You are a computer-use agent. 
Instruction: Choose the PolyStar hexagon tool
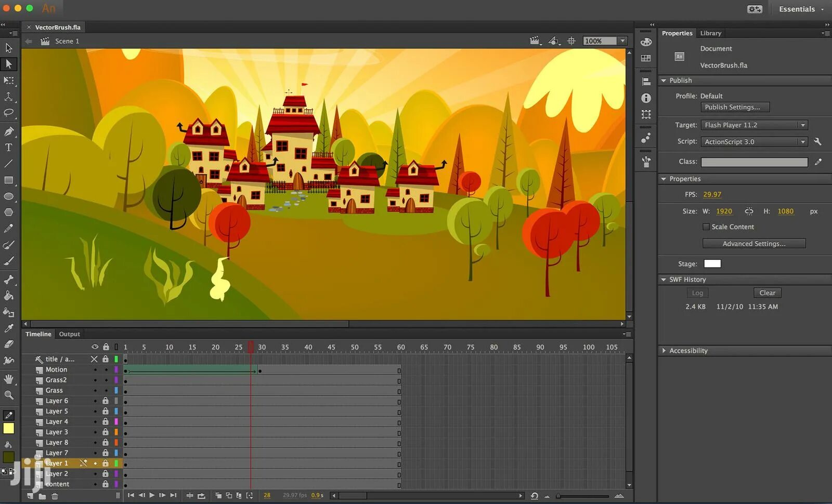tap(9, 213)
